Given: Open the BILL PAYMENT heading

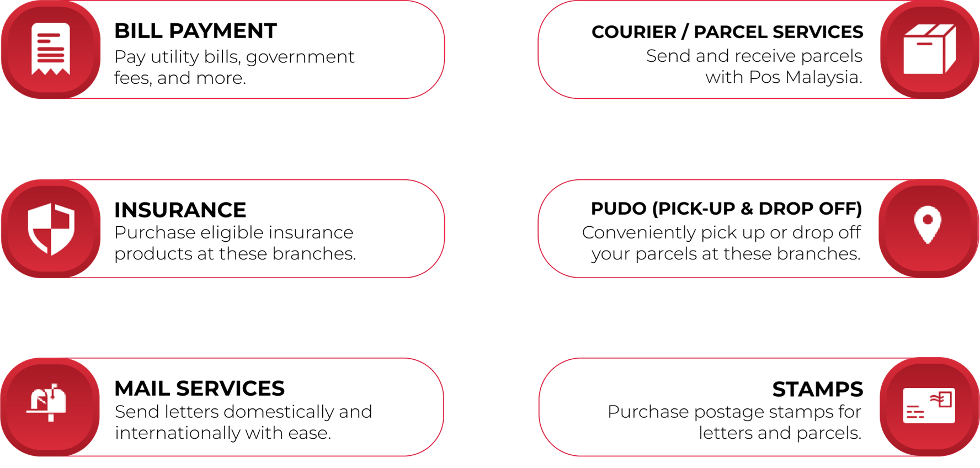Looking at the screenshot, I should click(x=195, y=31).
